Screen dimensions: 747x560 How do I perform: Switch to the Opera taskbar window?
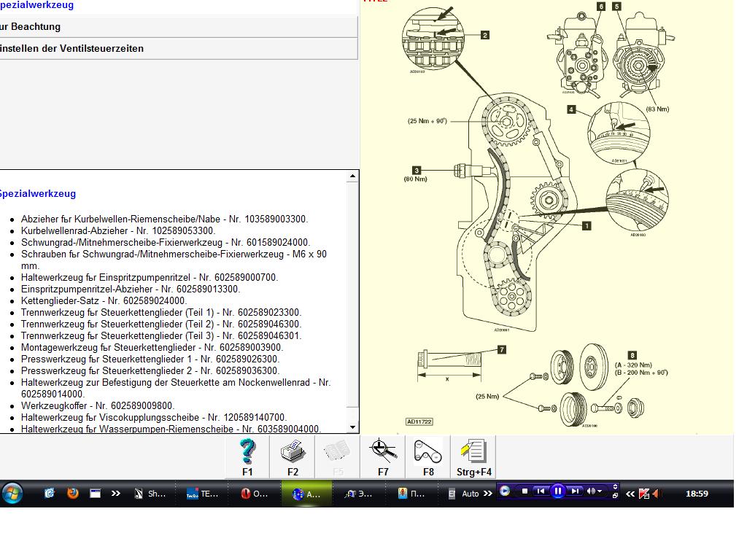tap(255, 494)
